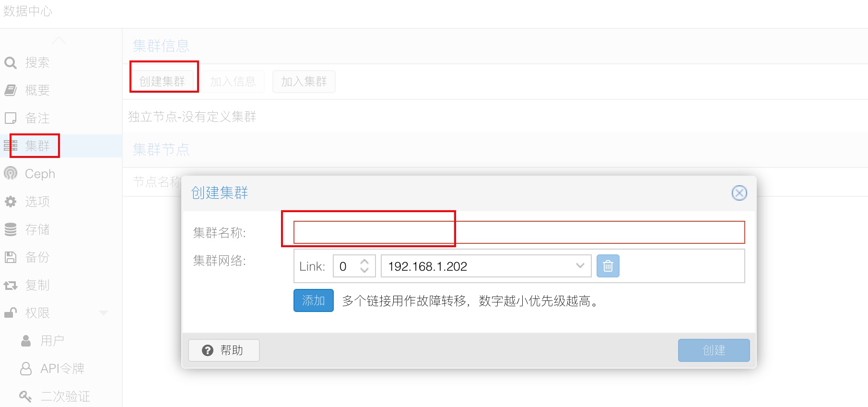Open 备份 backup in sidebar
The width and height of the screenshot is (868, 407).
point(36,257)
